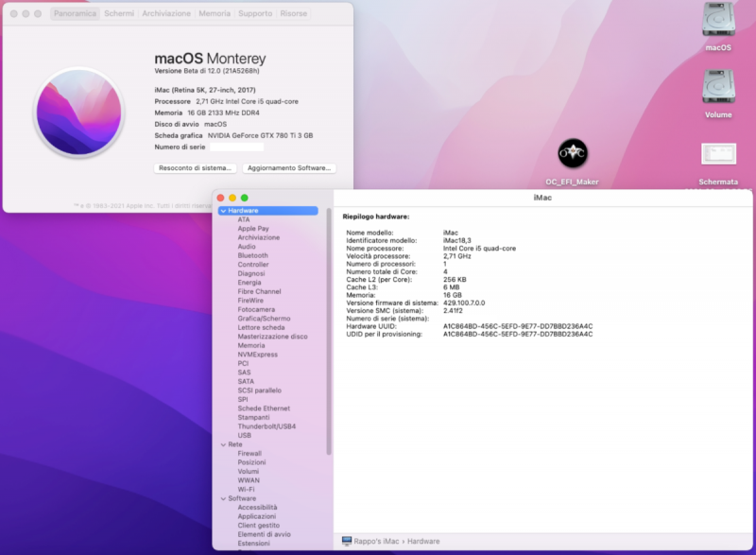
Task: Open the macOS drive desktop icon
Action: pyautogui.click(x=718, y=21)
